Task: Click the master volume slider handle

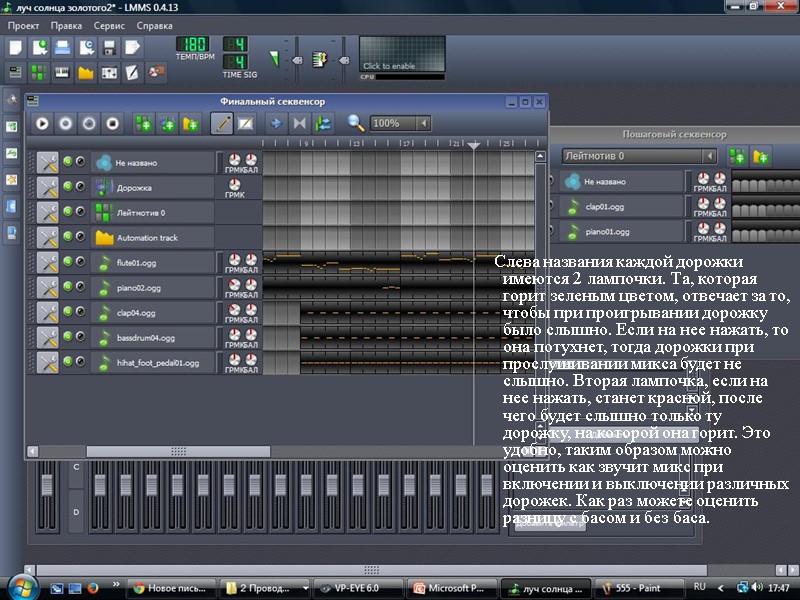Action: (297, 60)
